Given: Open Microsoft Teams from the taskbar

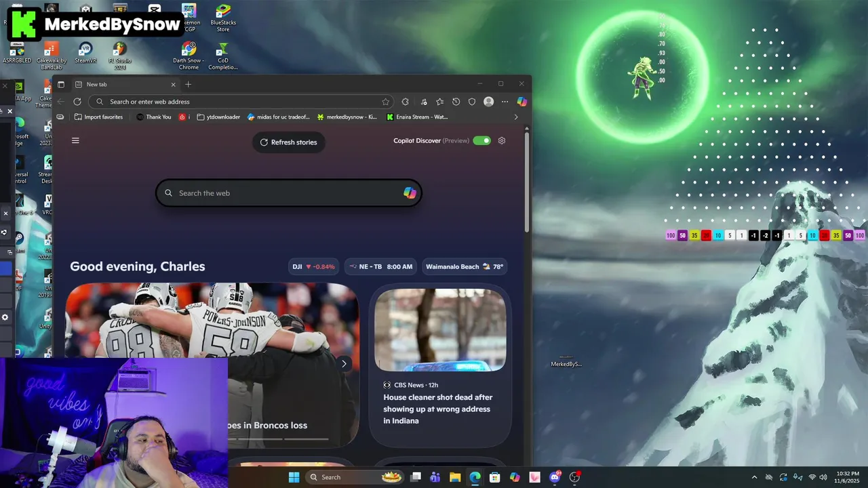Looking at the screenshot, I should [435, 477].
